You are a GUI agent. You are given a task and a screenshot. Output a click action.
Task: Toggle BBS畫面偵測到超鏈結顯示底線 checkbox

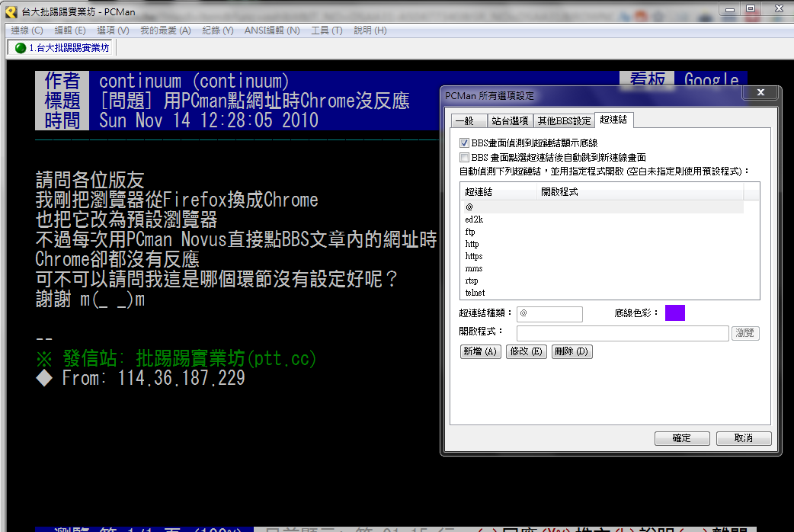(x=464, y=143)
